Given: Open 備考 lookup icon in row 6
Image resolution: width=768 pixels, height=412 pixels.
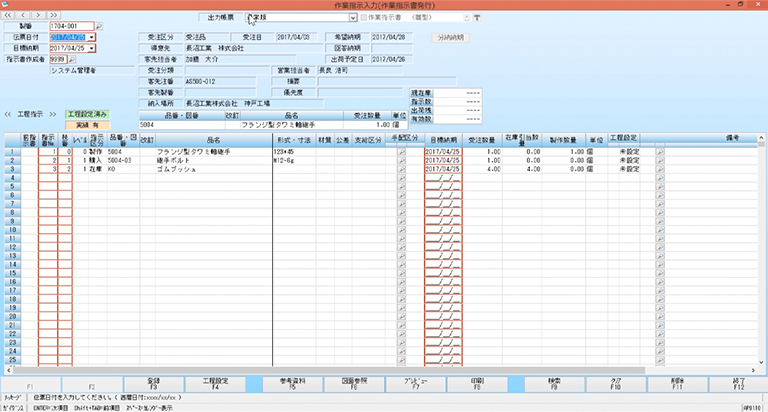Looking at the screenshot, I should [x=660, y=195].
